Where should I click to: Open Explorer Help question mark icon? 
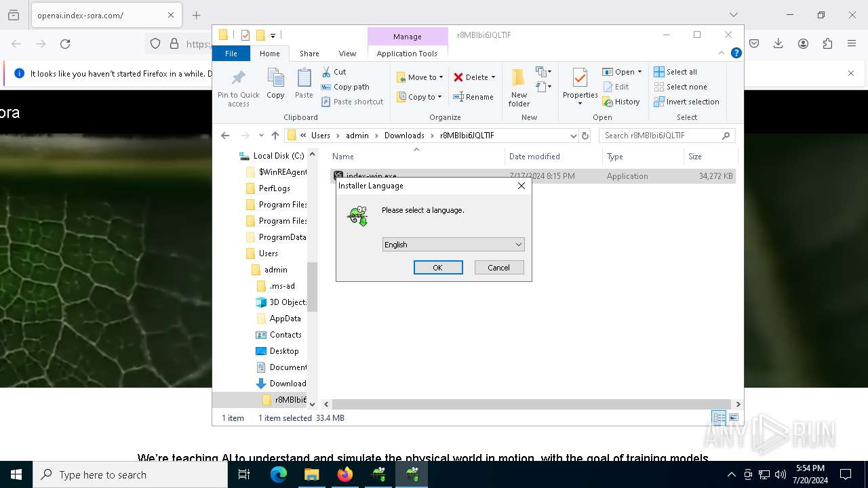pyautogui.click(x=736, y=53)
